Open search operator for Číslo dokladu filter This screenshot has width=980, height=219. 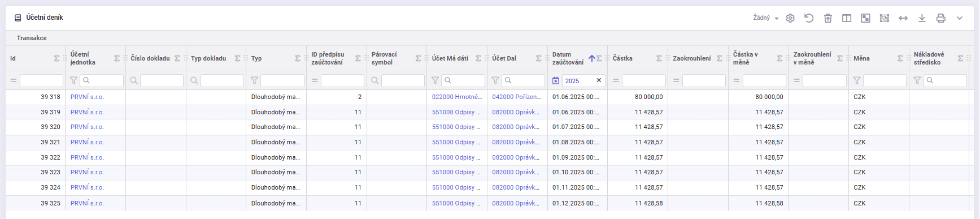point(134,80)
